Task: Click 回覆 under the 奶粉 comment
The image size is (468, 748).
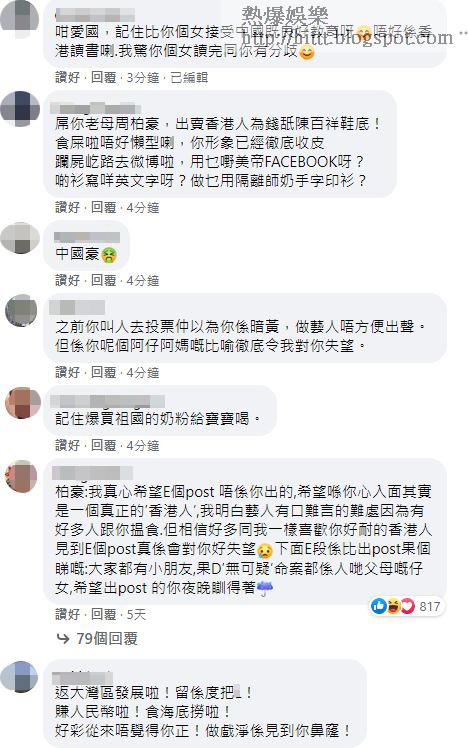Action: point(104,446)
